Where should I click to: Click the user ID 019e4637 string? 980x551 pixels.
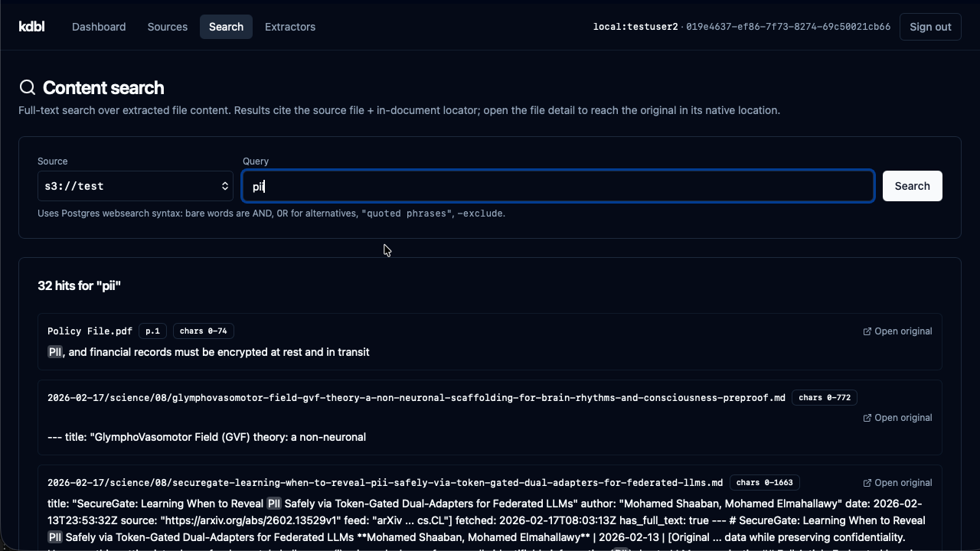tap(788, 27)
